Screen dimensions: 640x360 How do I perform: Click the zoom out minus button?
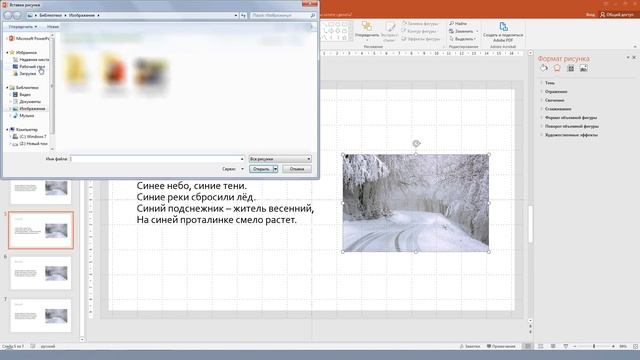pos(575,346)
